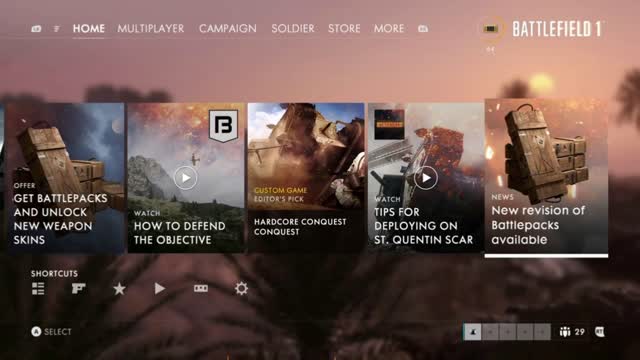Image resolution: width=640 pixels, height=360 pixels.
Task: Expand the MORE menu
Action: [x=389, y=29]
